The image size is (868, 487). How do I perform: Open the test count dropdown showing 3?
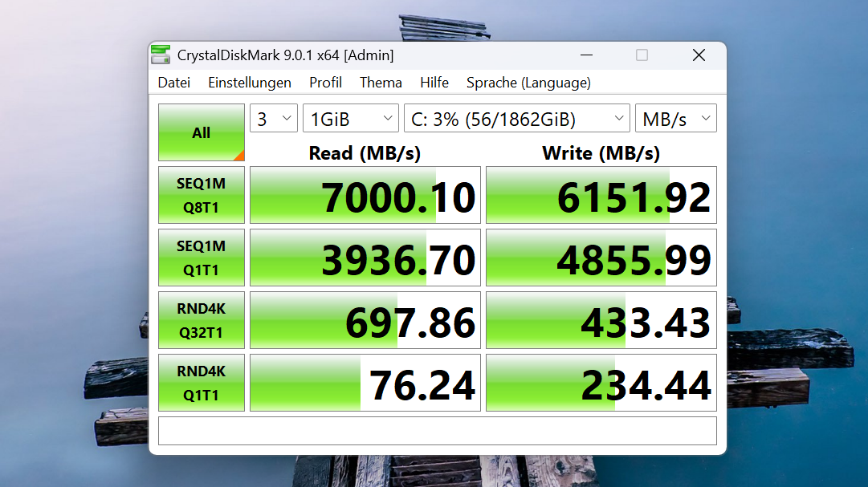(x=273, y=117)
